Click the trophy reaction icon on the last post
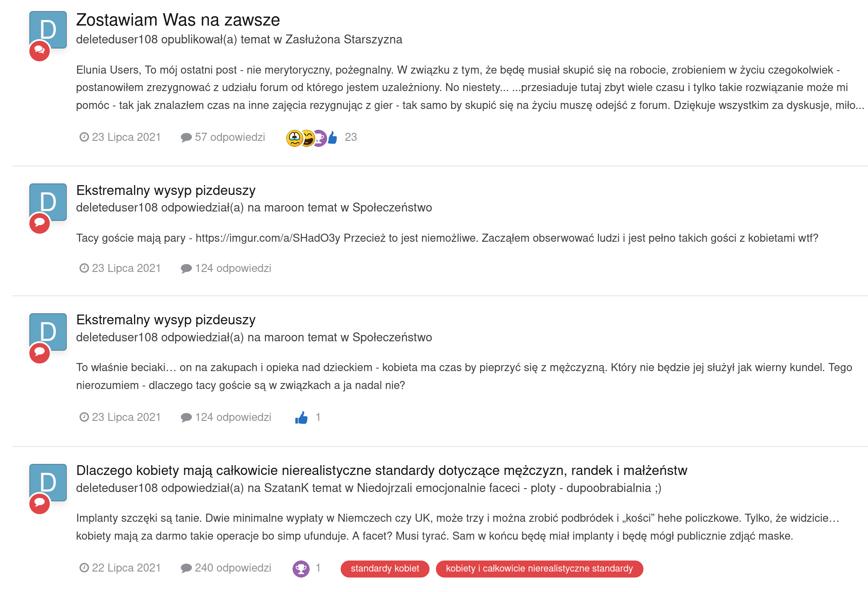Viewport: 868px width, 592px height. click(x=301, y=569)
